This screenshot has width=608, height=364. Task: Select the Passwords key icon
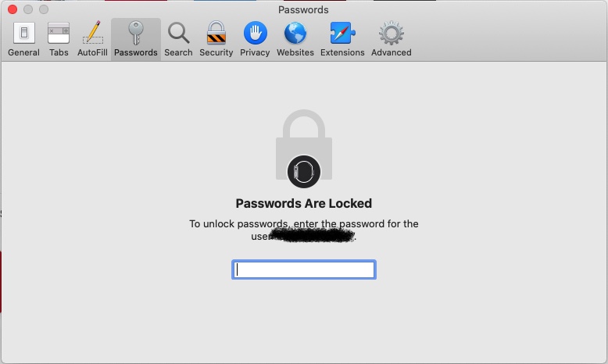(x=135, y=34)
